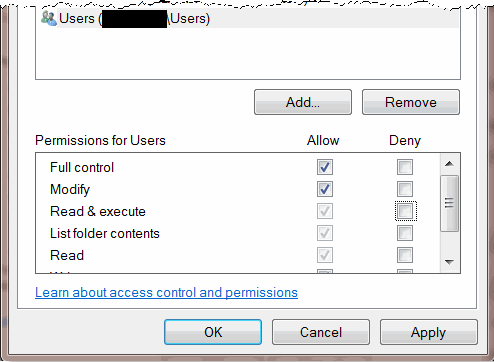Check Deny for Full control

pyautogui.click(x=405, y=167)
